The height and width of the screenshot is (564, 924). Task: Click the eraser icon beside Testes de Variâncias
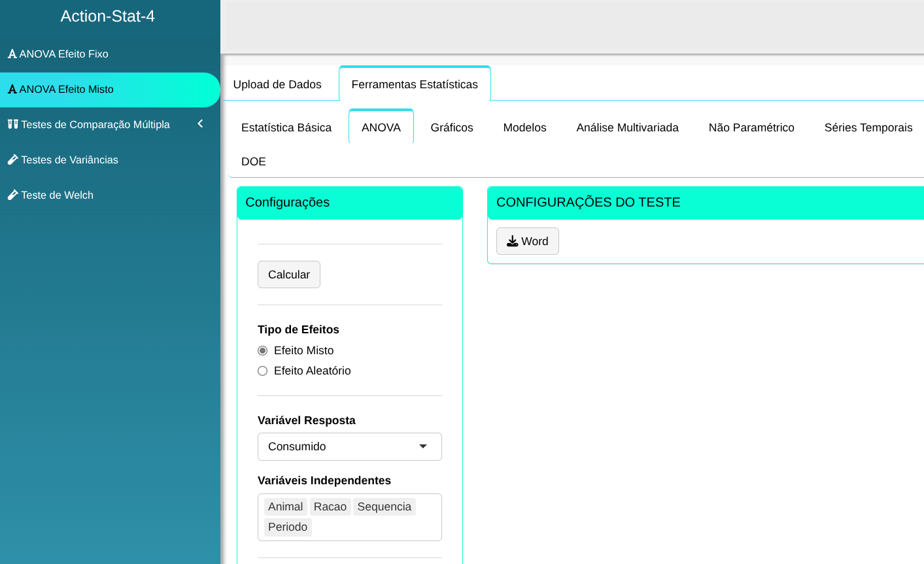tap(12, 159)
